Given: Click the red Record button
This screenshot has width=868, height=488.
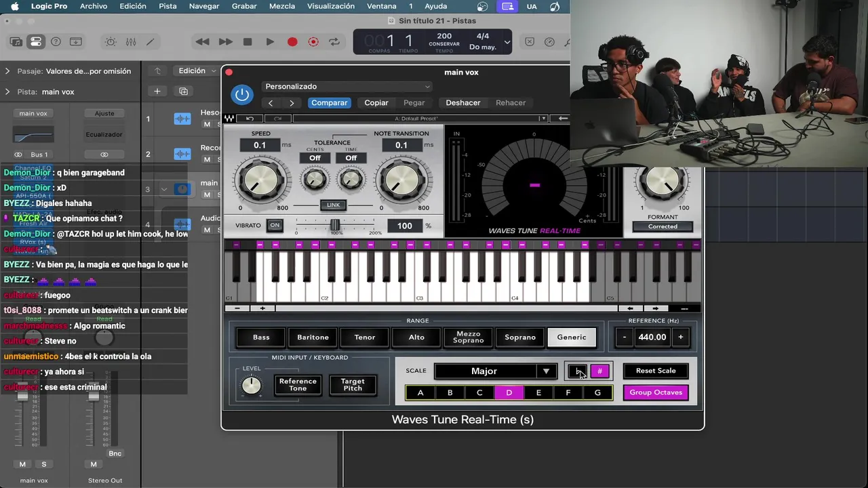Looking at the screenshot, I should tap(292, 41).
